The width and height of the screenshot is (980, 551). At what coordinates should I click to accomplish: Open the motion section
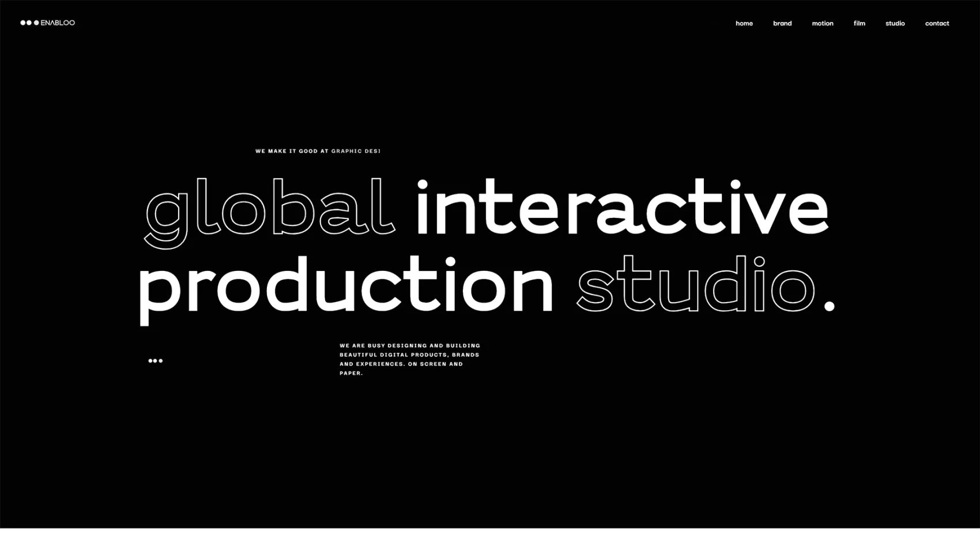pyautogui.click(x=822, y=24)
